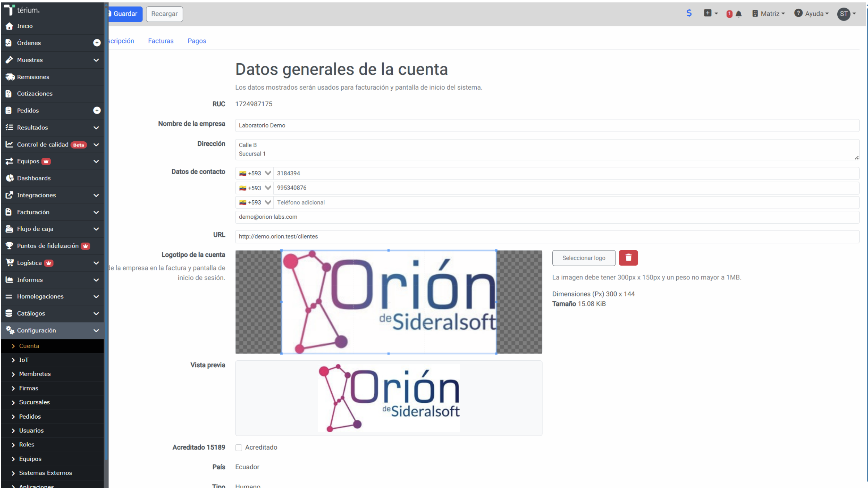Open the first phone country code dropdown
The image size is (868, 488).
(255, 174)
